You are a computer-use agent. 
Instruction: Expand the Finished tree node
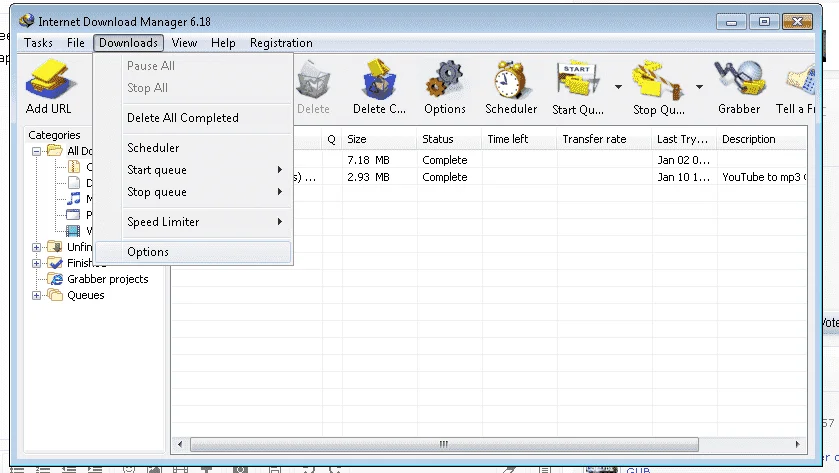coord(36,263)
